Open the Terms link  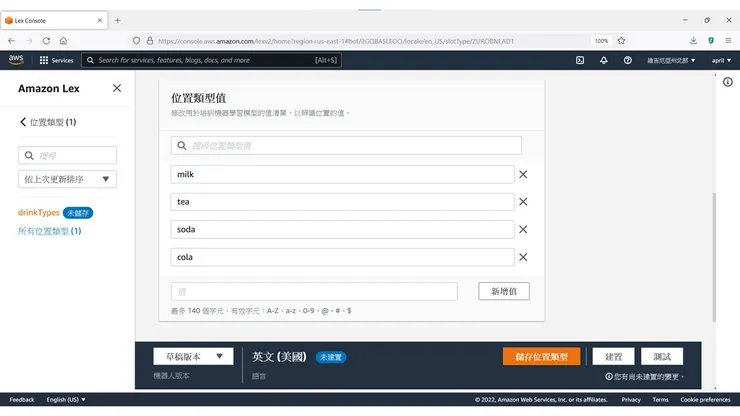[x=660, y=399]
